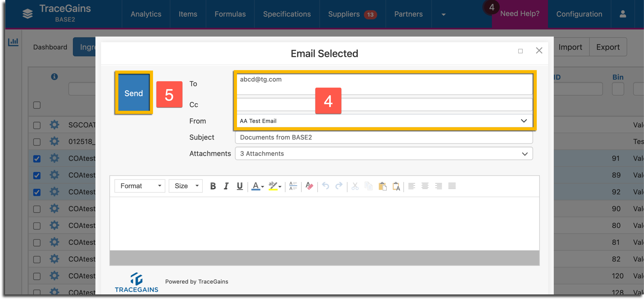The width and height of the screenshot is (644, 299).
Task: Uncheck the checkbox for the row with Bin 91
Action: pos(37,159)
